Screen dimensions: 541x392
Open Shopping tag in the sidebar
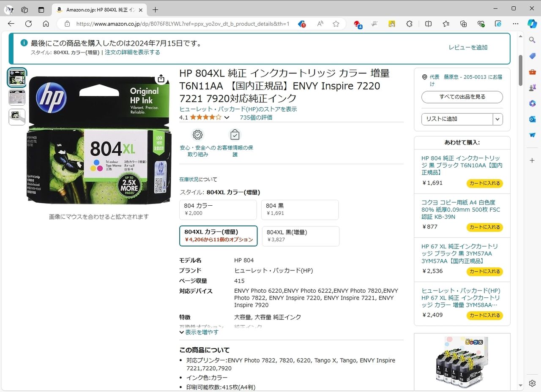click(x=532, y=56)
